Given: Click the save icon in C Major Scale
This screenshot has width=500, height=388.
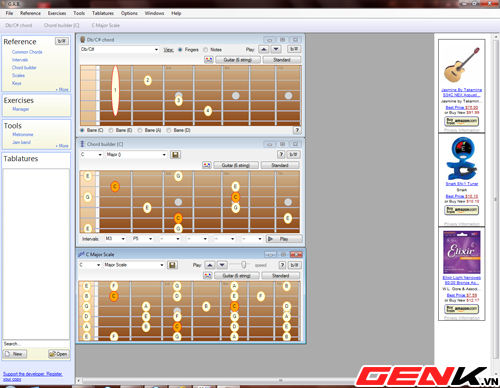Looking at the screenshot, I should 172,265.
